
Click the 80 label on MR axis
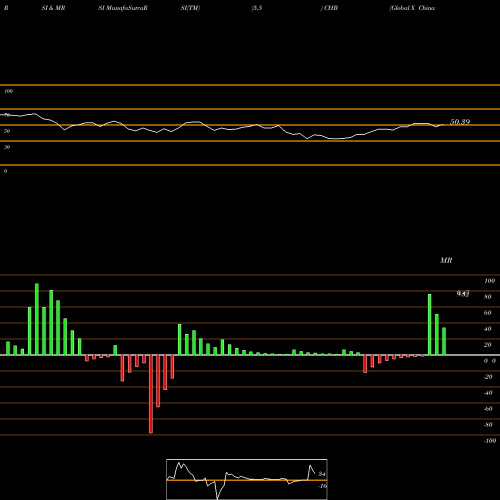coord(488,297)
